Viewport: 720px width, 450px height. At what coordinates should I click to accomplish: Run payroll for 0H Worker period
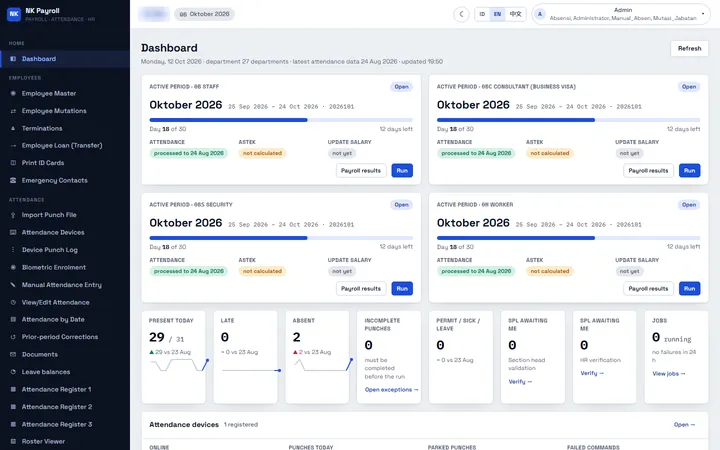click(x=689, y=288)
